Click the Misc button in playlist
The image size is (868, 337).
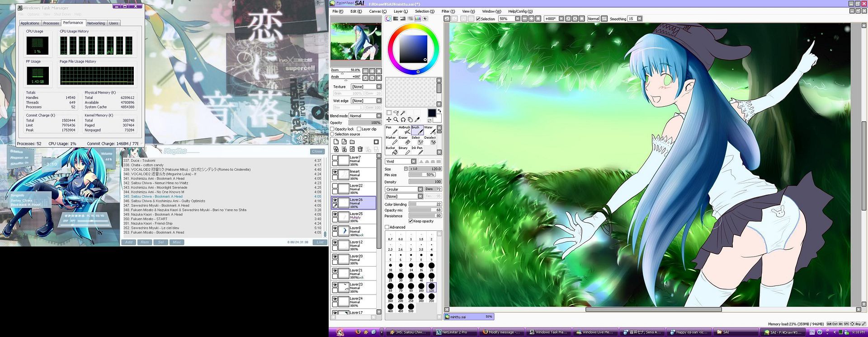click(177, 242)
